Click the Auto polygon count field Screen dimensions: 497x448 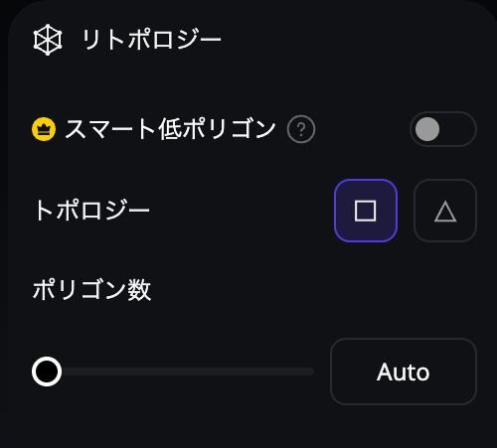tap(404, 372)
